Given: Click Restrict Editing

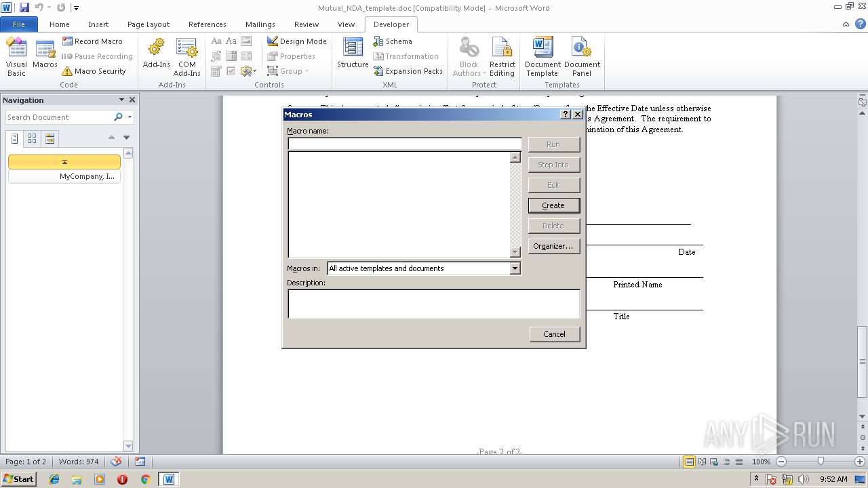Looking at the screenshot, I should 502,57.
